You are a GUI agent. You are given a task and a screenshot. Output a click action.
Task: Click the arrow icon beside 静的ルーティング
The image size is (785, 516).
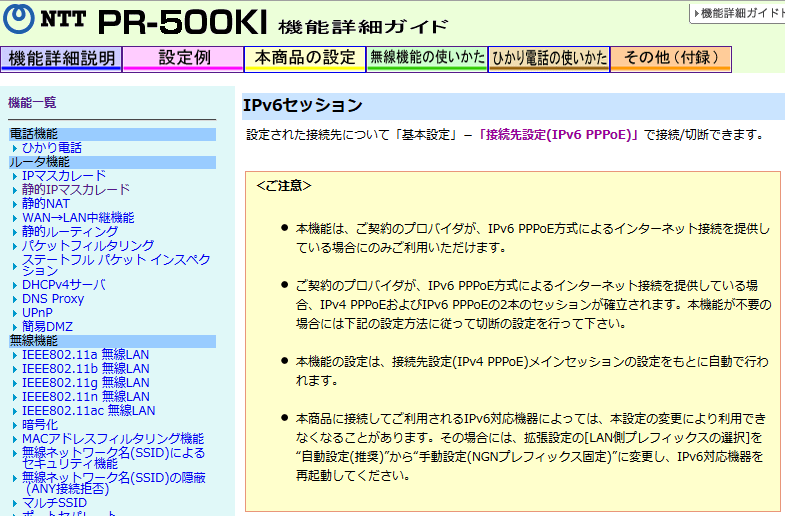(x=15, y=232)
